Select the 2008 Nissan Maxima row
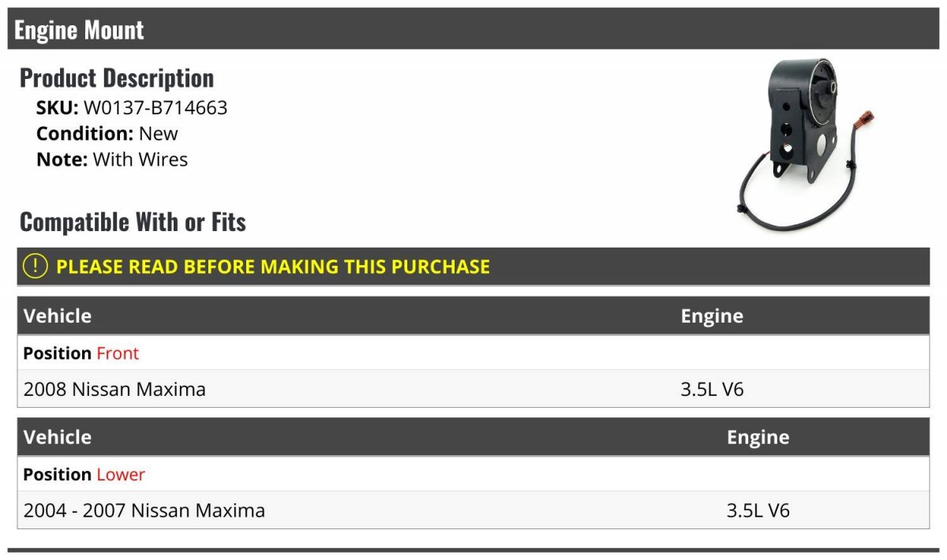 tap(473, 389)
